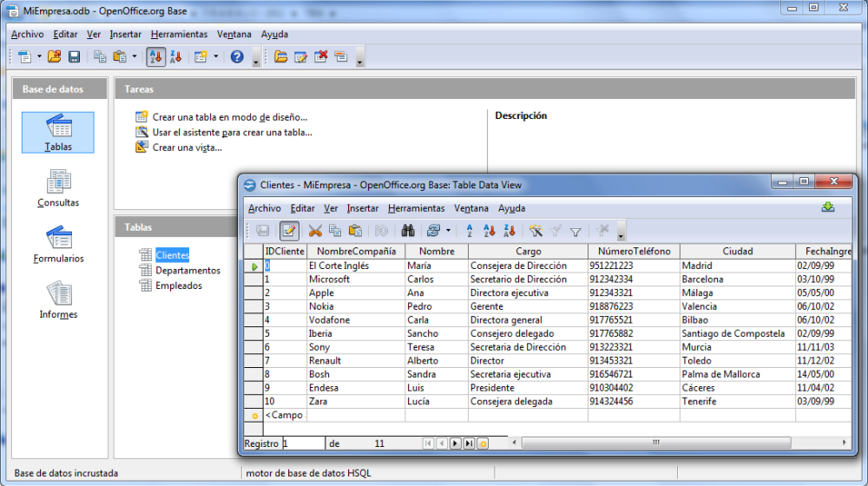This screenshot has height=486, width=868.
Task: Go to last record button
Action: [x=469, y=443]
